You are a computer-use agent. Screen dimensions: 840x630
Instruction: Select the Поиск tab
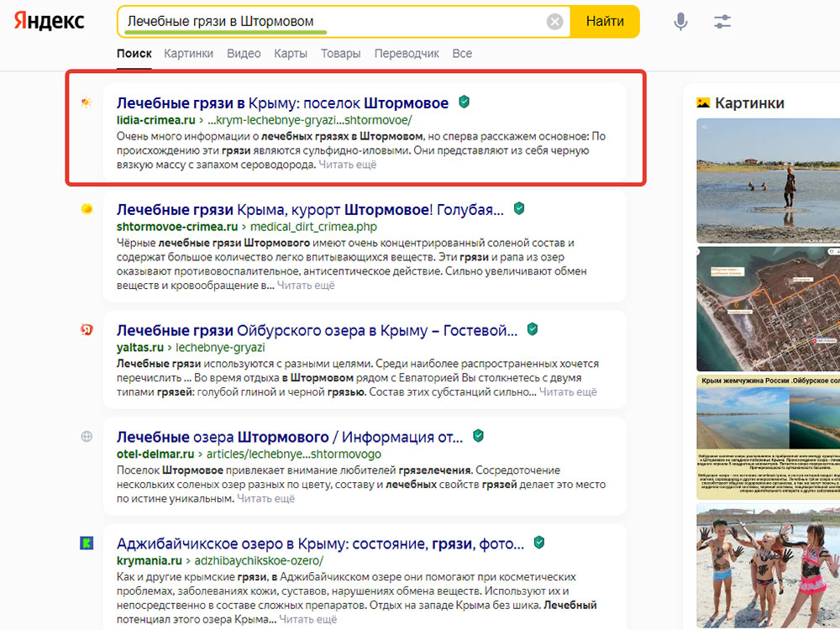tap(134, 54)
